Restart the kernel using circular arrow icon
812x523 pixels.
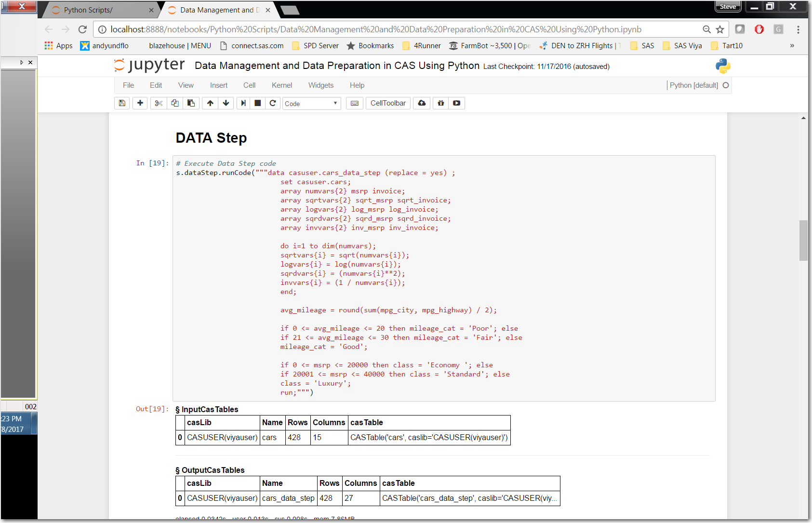273,103
